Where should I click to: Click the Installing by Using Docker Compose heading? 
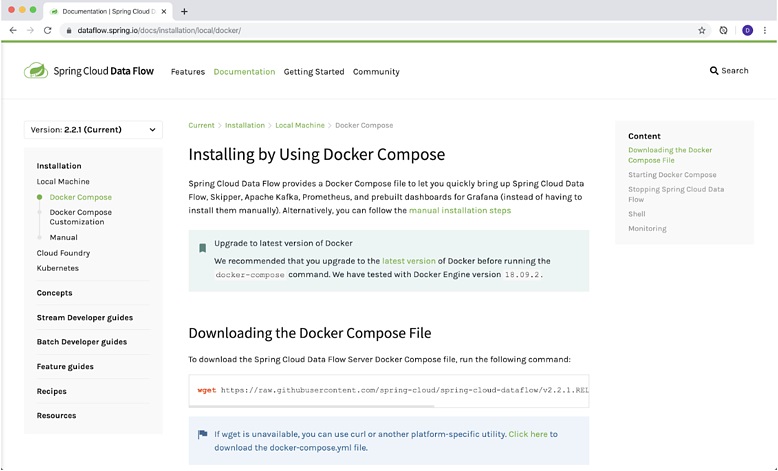[317, 154]
